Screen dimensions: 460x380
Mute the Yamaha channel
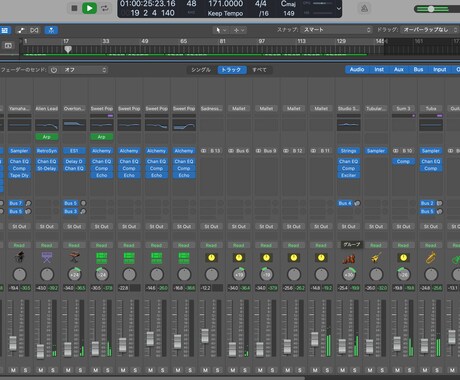coord(13,370)
